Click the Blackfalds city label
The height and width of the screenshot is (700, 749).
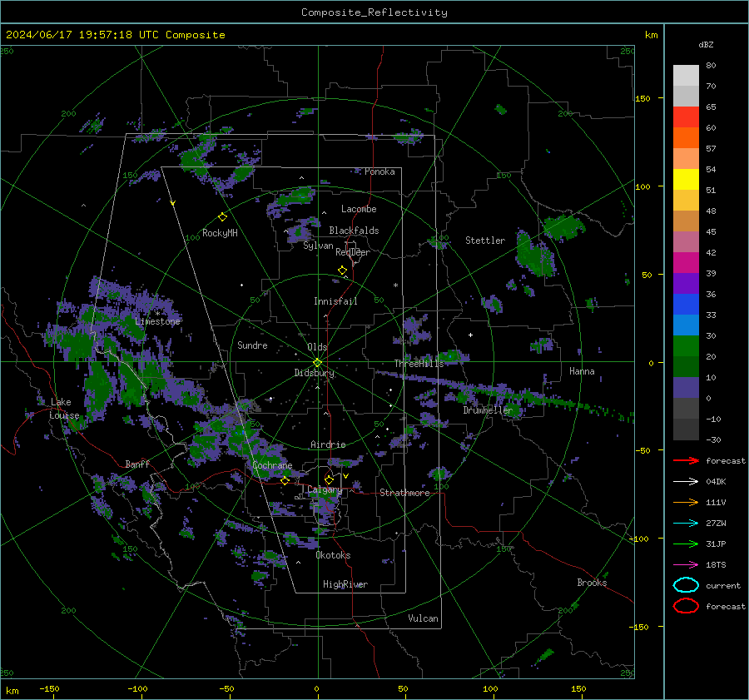pyautogui.click(x=354, y=231)
